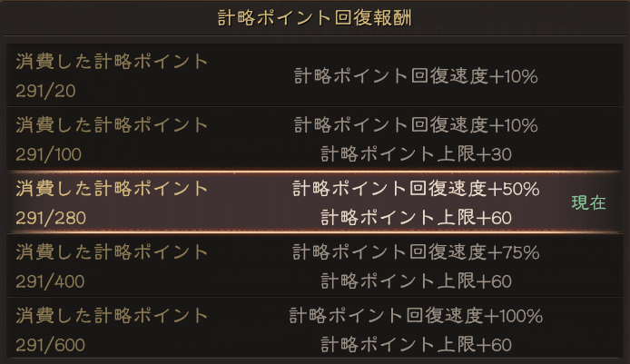The width and height of the screenshot is (630, 364).
Task: Select the highlighted 291/280 reward row
Action: [315, 202]
